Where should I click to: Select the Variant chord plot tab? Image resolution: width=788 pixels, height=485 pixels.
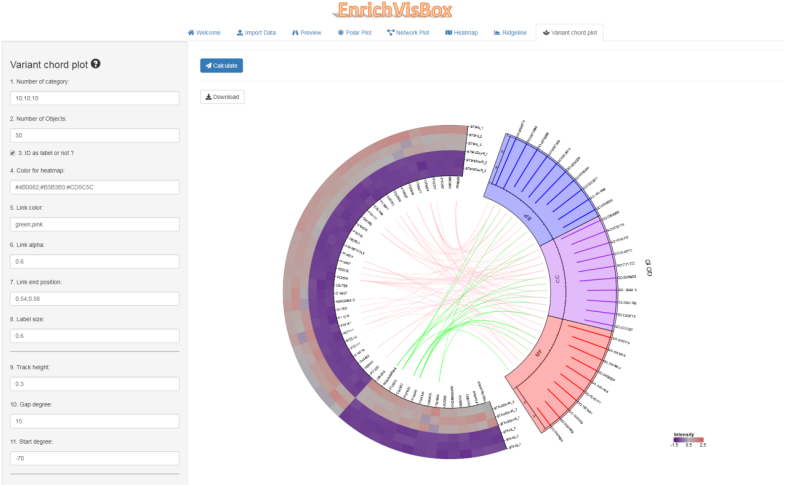[x=570, y=33]
